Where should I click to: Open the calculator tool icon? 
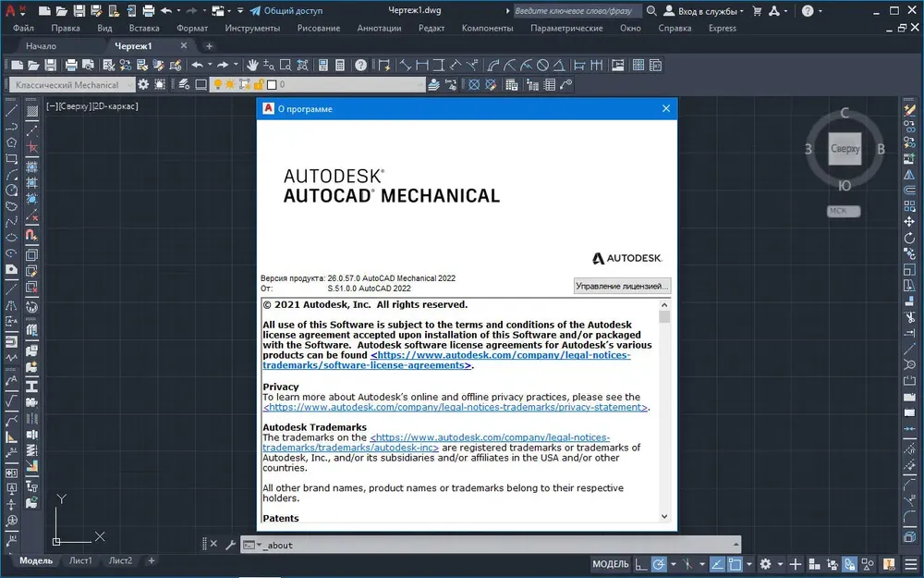pyautogui.click(x=340, y=65)
